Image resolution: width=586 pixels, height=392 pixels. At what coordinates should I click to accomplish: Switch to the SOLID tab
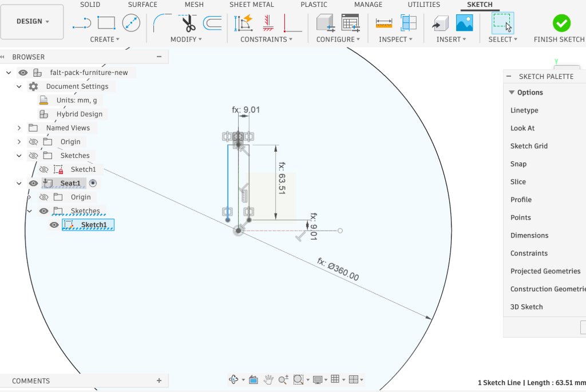pos(90,5)
